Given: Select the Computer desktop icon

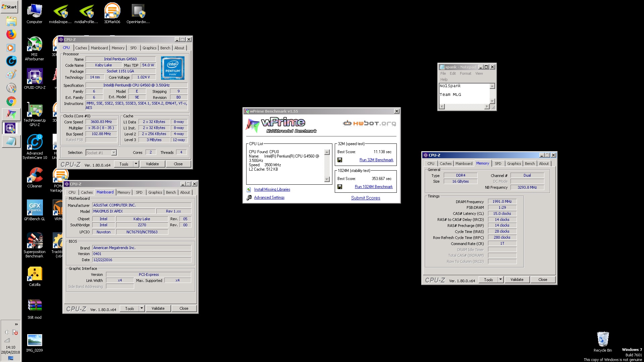Looking at the screenshot, I should (35, 14).
